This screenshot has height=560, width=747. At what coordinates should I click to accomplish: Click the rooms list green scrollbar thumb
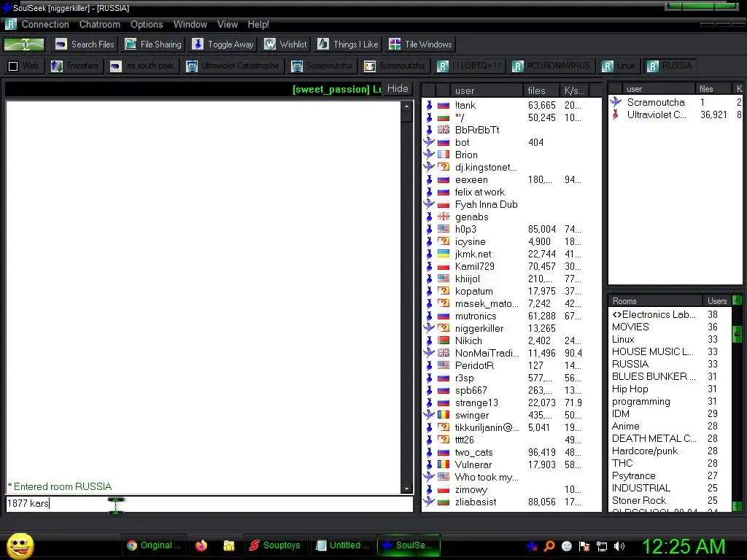point(737,334)
